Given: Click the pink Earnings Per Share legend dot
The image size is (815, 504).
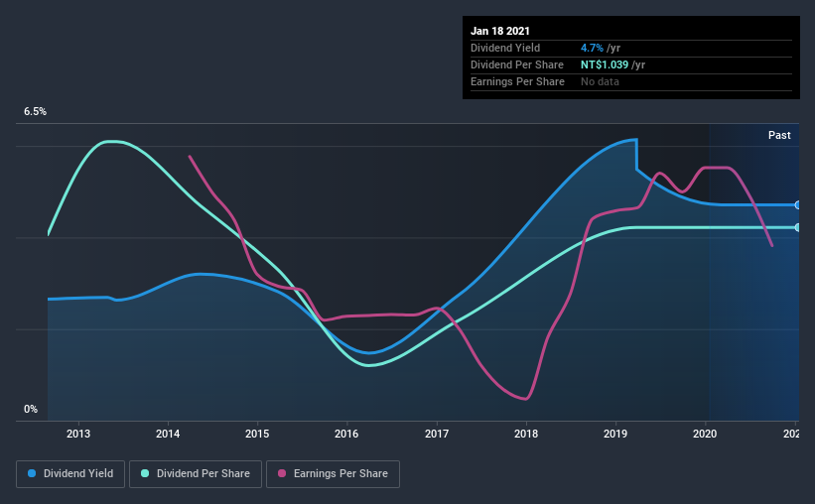Looking at the screenshot, I should point(282,473).
